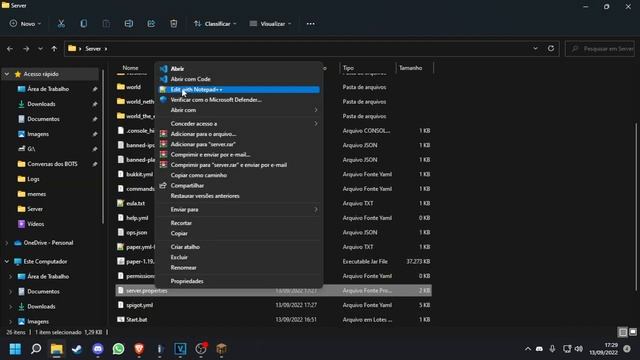Click the microphone icon in system tray

(552, 349)
